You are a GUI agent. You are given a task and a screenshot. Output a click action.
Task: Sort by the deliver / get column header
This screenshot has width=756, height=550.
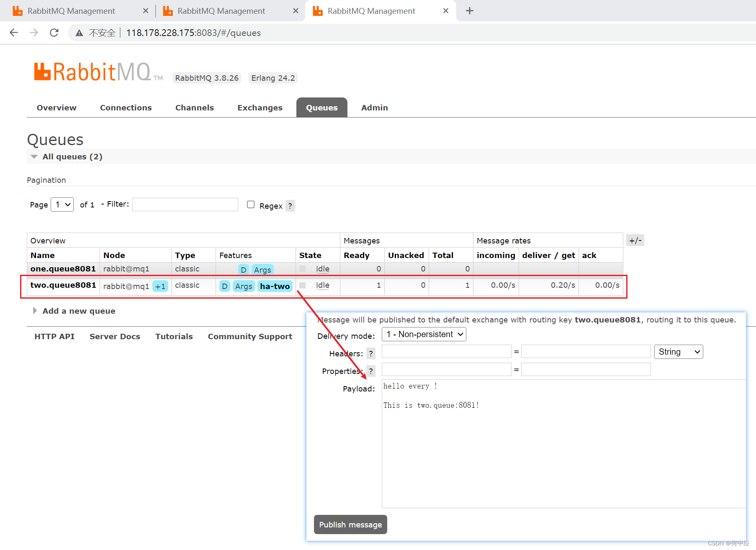[x=549, y=255]
